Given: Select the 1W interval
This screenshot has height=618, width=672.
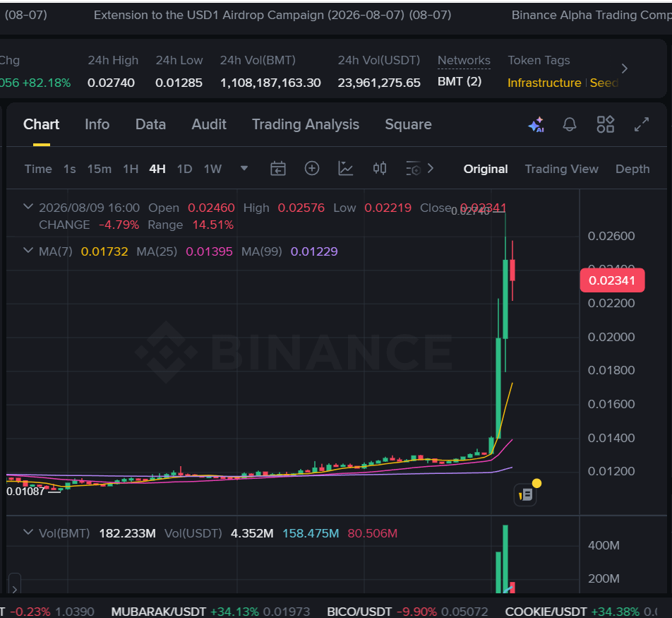Looking at the screenshot, I should (x=212, y=169).
